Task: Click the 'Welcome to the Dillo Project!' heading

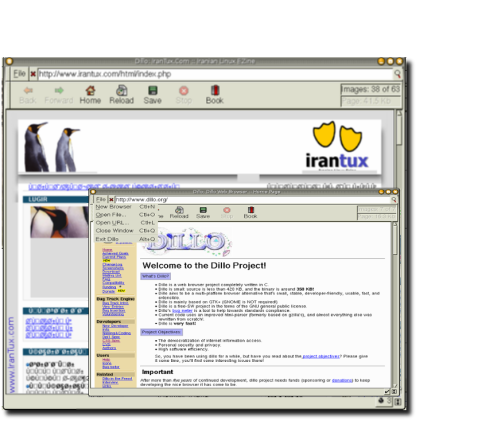Action: point(204,266)
